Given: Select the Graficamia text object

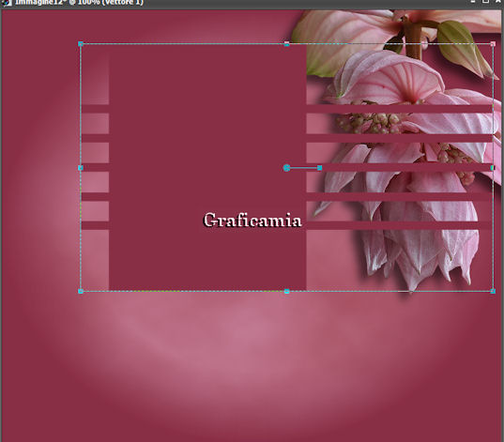Looking at the screenshot, I should click(252, 221).
